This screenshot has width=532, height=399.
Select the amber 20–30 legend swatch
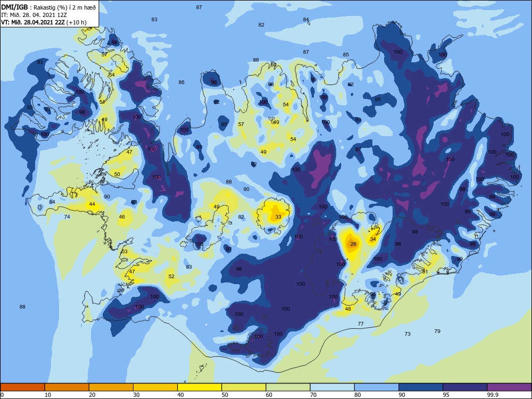111,387
